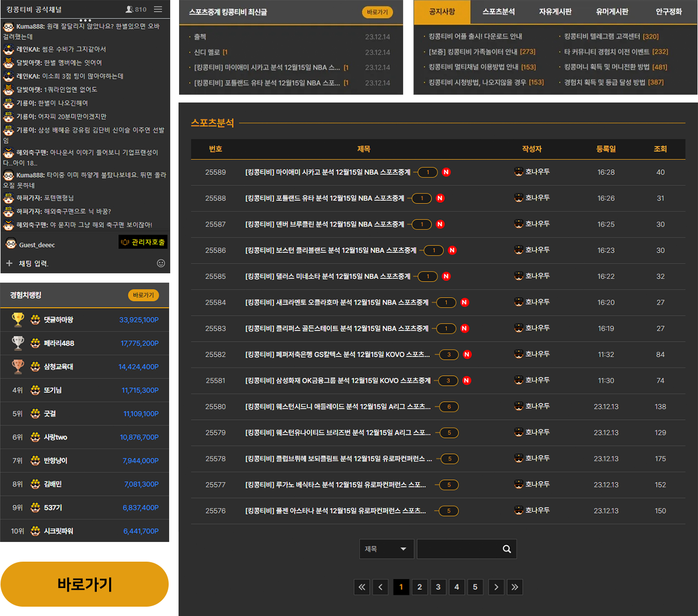Open notice 킹콩티비 어플 출시! 다운로드 안내
The image size is (698, 616).
[x=475, y=36]
